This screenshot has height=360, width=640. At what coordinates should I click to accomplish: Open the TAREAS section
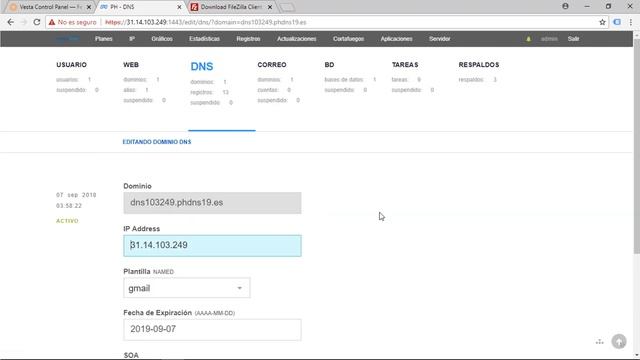(x=405, y=64)
